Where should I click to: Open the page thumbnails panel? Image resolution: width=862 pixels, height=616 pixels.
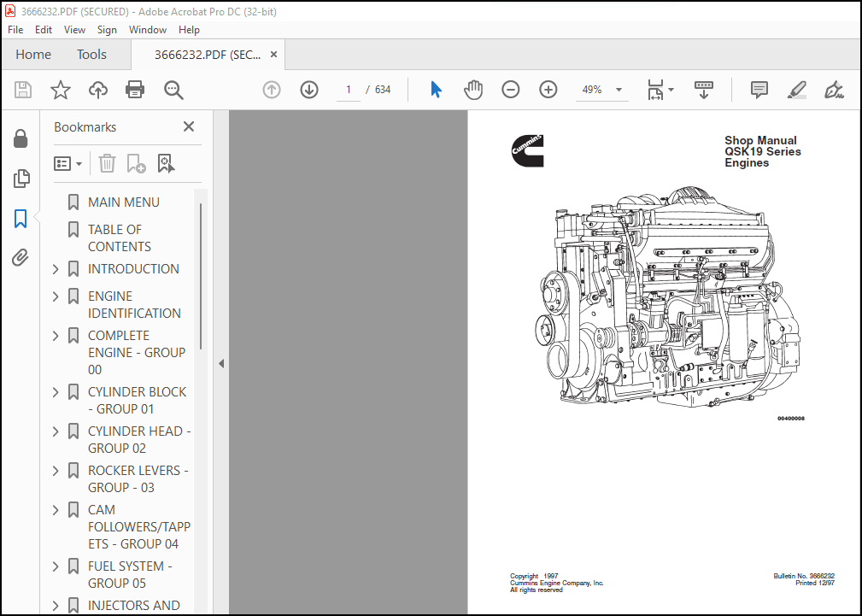coord(21,179)
